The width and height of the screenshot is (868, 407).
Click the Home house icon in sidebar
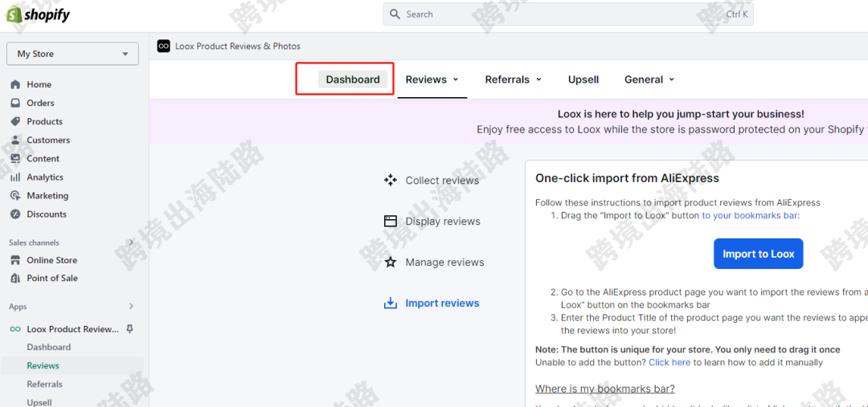point(15,84)
